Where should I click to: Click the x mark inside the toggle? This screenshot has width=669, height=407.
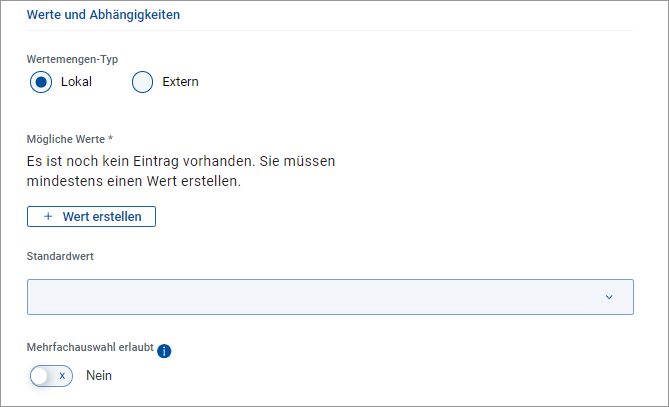[62, 376]
